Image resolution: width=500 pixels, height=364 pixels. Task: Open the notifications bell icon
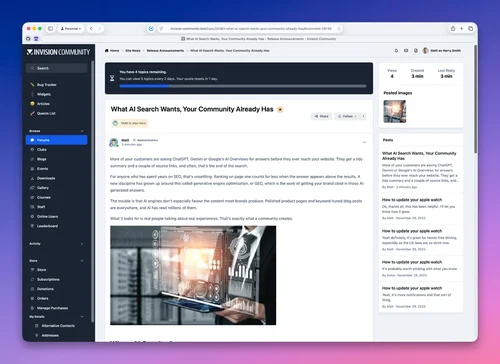pyautogui.click(x=396, y=51)
